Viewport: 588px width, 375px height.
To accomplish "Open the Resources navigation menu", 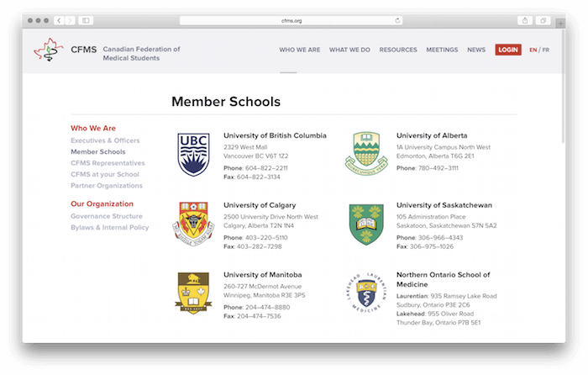I will click(x=398, y=50).
